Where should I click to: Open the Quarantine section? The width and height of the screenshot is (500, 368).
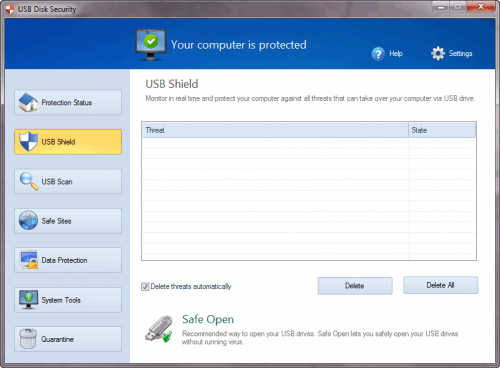68,339
